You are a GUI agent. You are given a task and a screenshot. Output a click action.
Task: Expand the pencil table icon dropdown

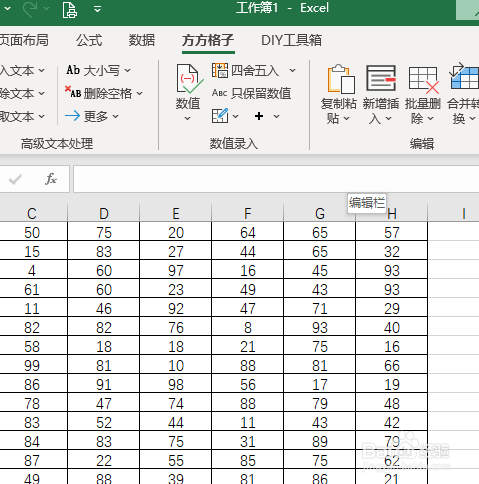tap(236, 116)
